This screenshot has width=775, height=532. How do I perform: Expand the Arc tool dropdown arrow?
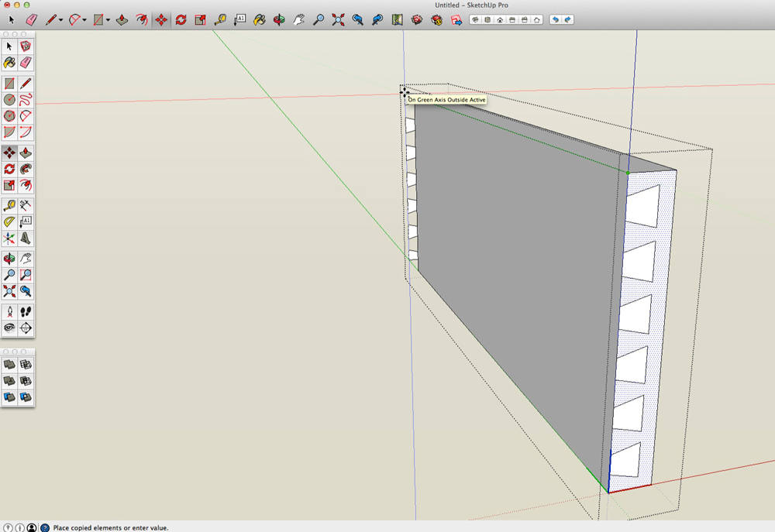84,20
